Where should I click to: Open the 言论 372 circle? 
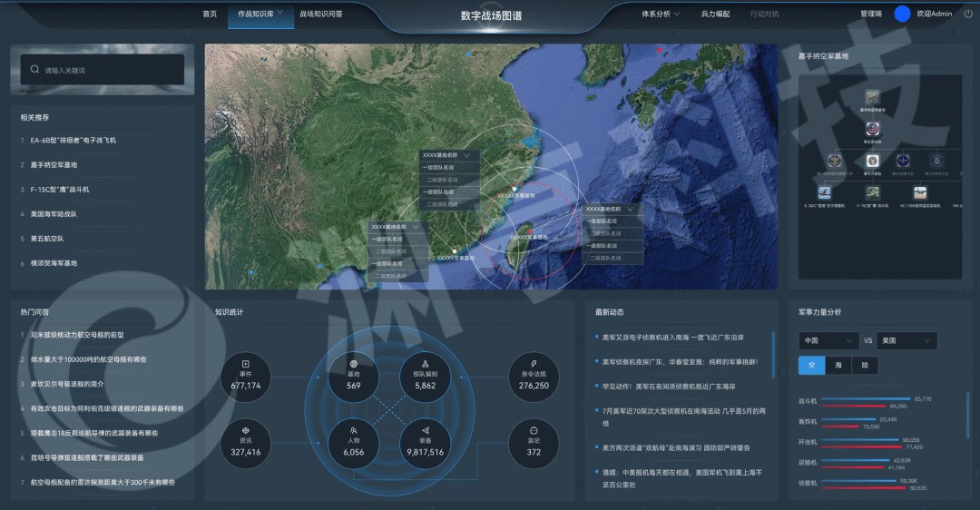coord(534,444)
